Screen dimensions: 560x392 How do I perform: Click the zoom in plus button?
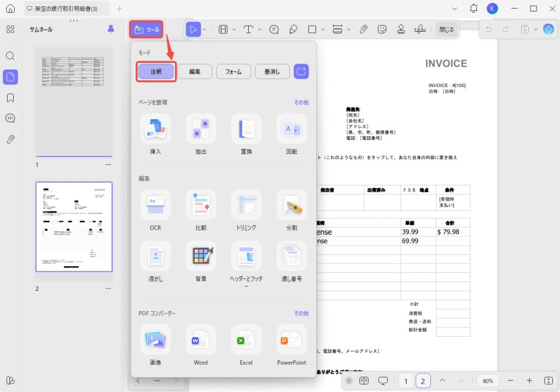coord(529,381)
